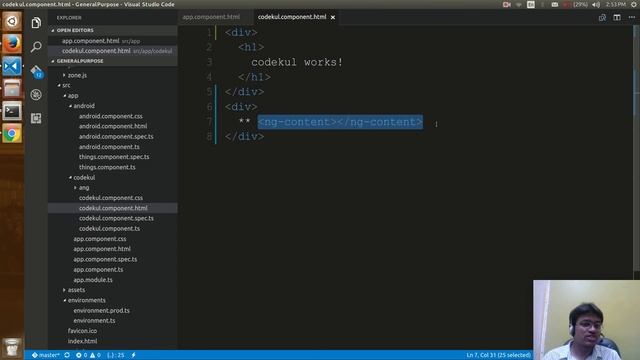Screen dimensions: 640x360
Task: Open things.component.spec.ts file
Action: point(114,157)
